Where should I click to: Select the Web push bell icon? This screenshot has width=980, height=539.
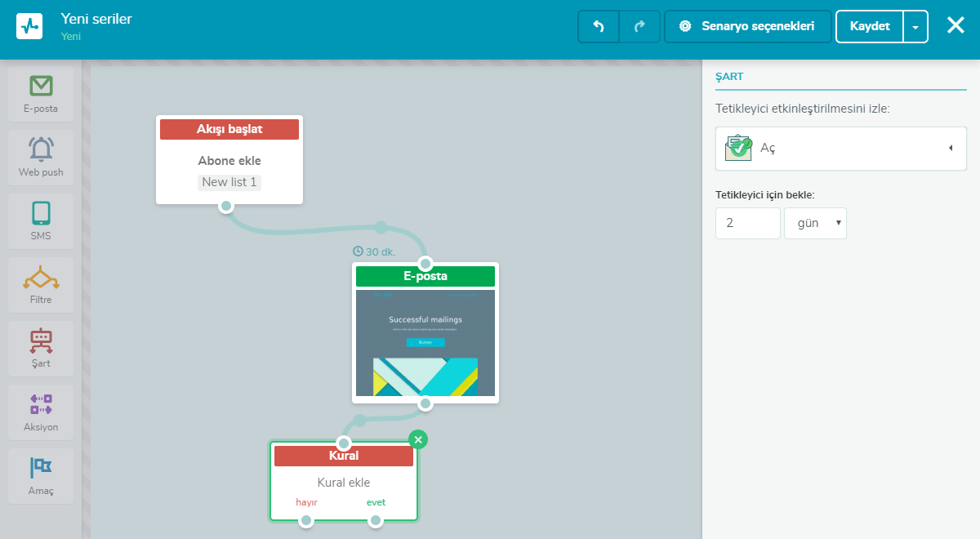pyautogui.click(x=41, y=149)
